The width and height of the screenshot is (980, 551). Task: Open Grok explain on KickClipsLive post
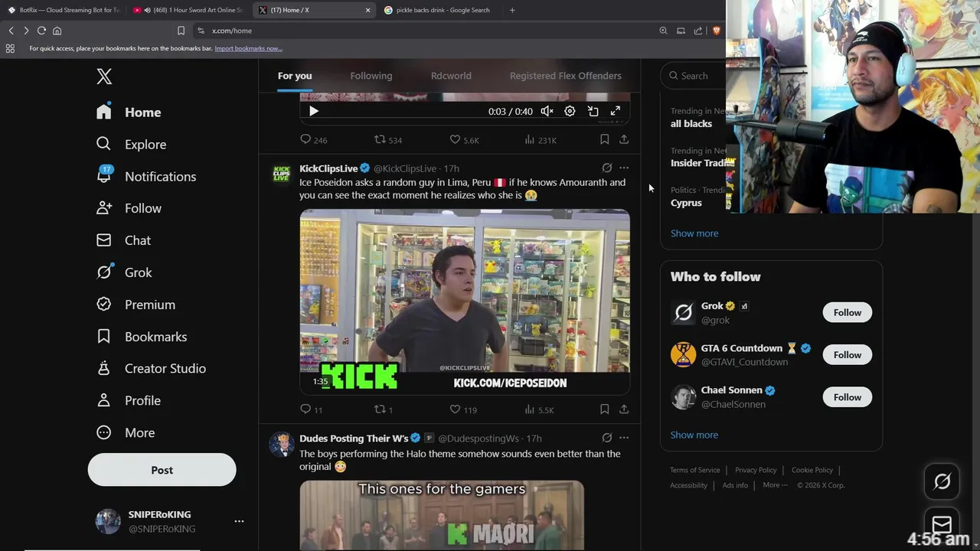[x=606, y=168]
